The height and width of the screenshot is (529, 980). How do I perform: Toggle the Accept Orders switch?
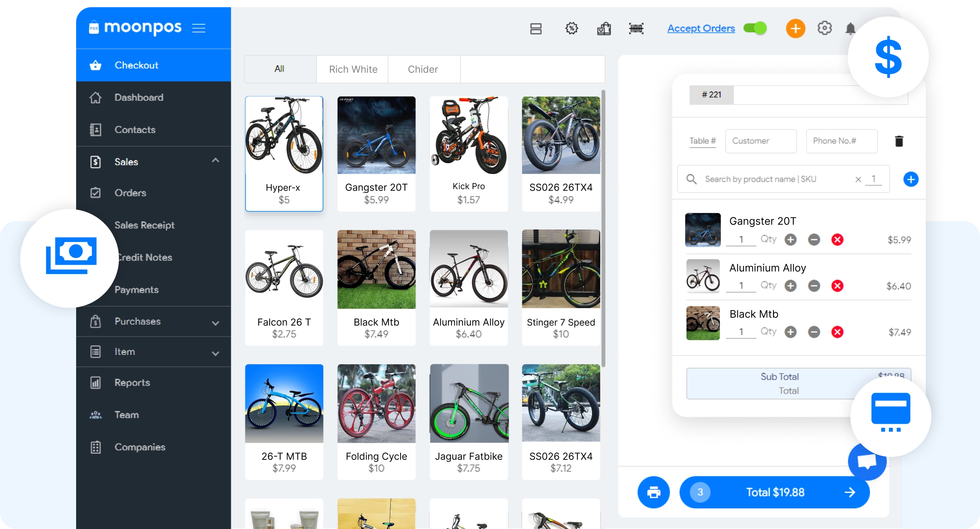(755, 28)
